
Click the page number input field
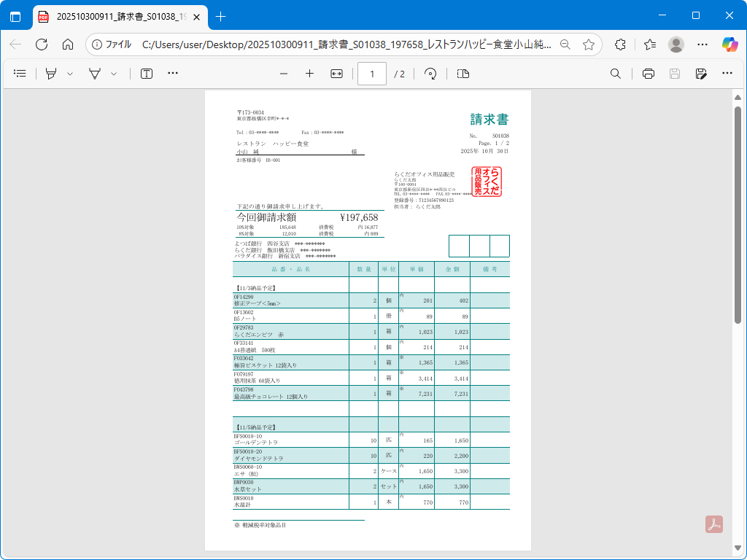click(x=372, y=74)
